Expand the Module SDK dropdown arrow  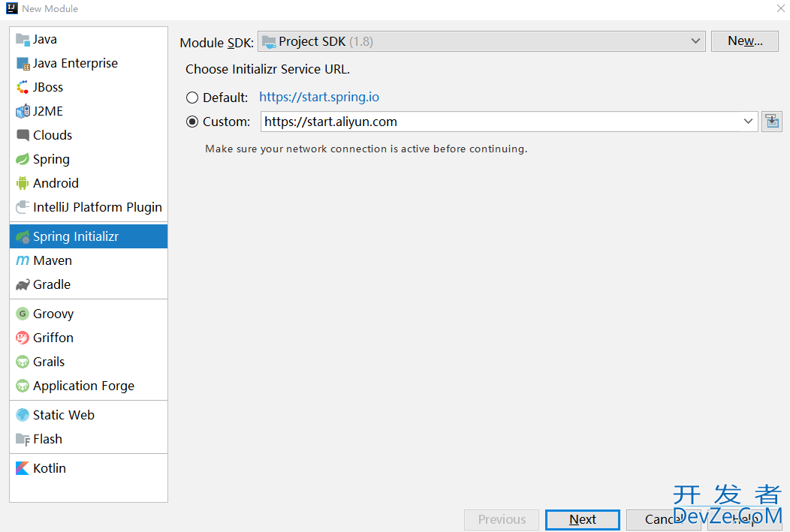pyautogui.click(x=695, y=41)
